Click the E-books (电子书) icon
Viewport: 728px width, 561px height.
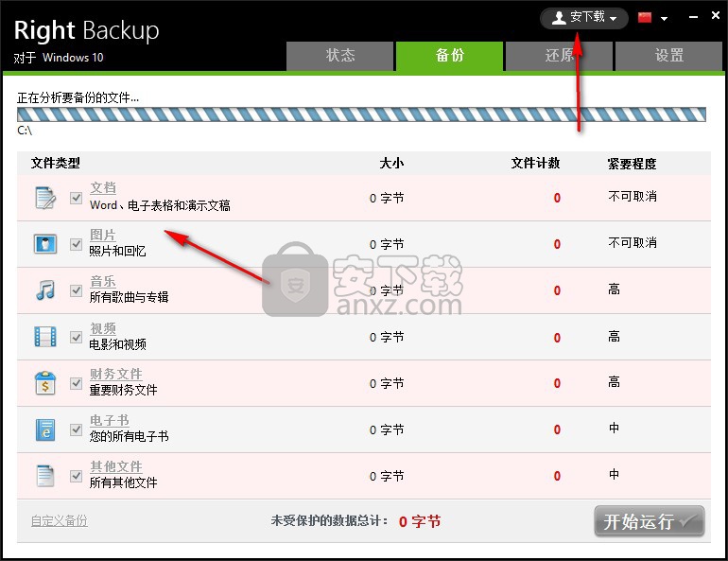tap(45, 430)
